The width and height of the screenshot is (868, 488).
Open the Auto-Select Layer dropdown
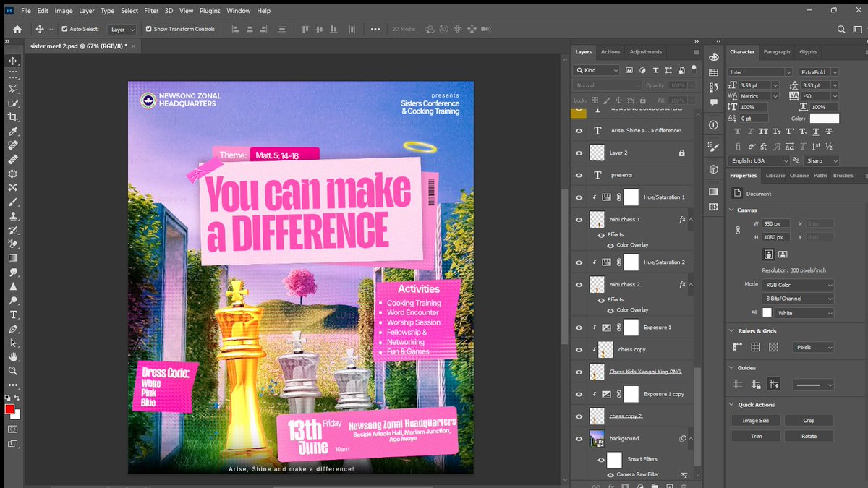coord(122,30)
